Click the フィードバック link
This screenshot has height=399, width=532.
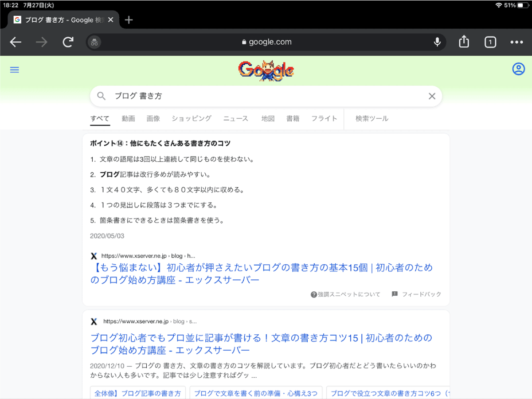417,294
